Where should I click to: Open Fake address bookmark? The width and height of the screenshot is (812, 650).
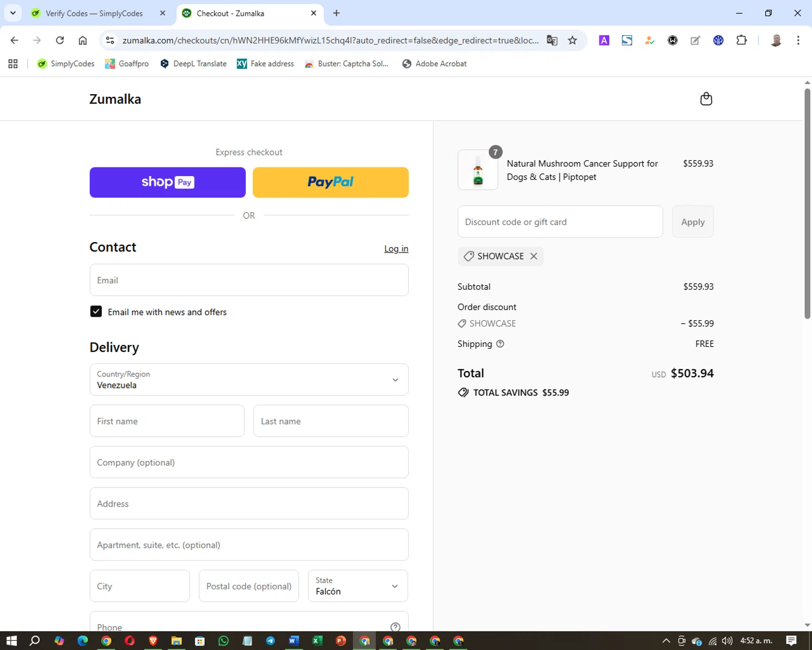pos(265,64)
